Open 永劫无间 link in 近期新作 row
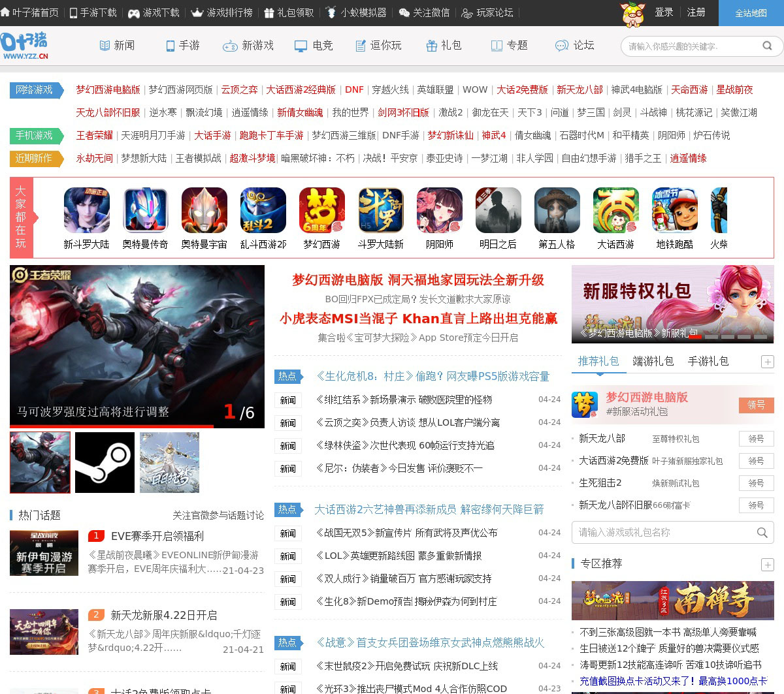Viewport: 784px width, 694px height. click(95, 158)
